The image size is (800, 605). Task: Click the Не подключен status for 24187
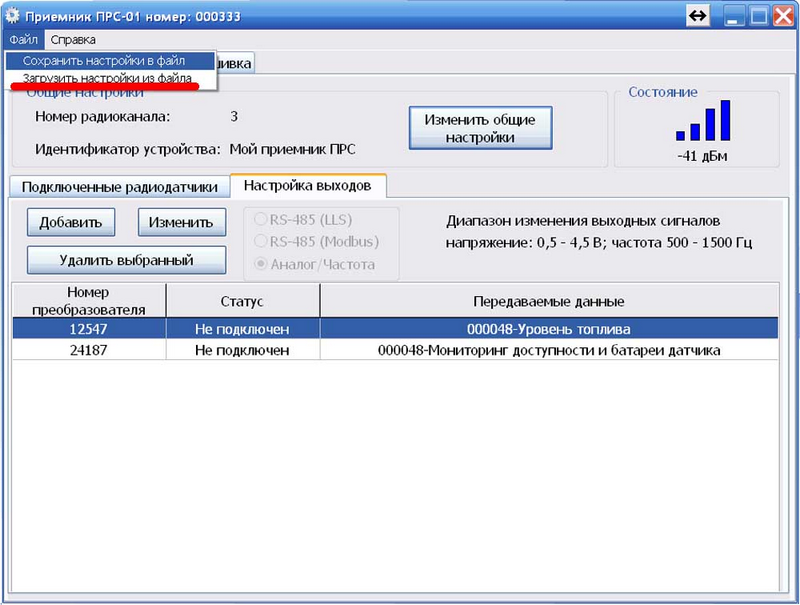242,350
